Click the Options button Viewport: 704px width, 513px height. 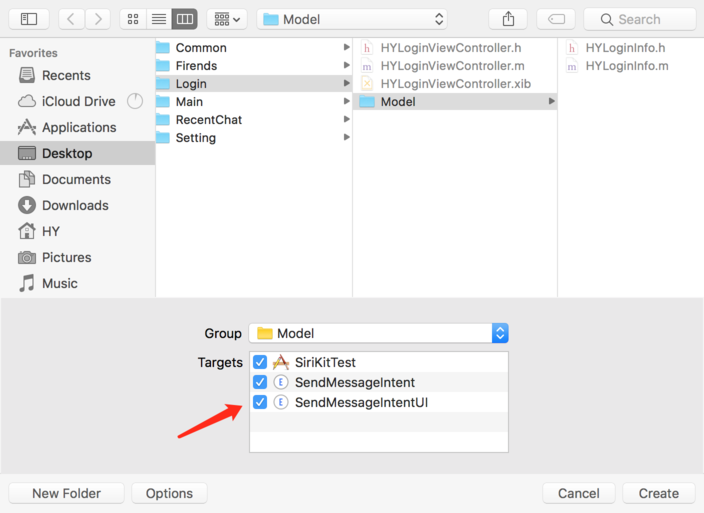point(169,493)
